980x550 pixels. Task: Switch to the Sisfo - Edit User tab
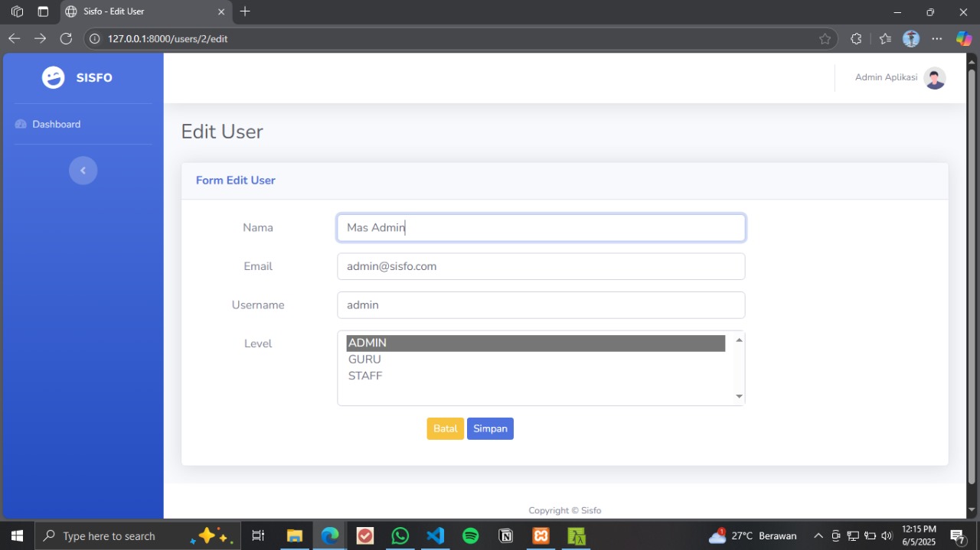pos(138,11)
